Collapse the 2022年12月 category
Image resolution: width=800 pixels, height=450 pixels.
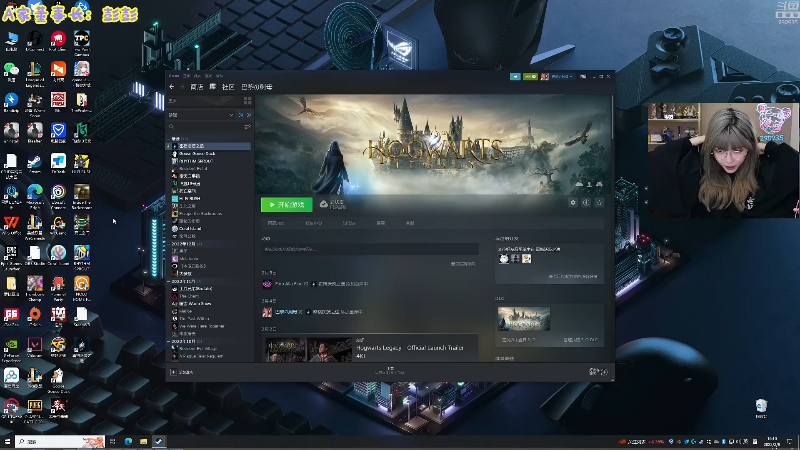point(169,244)
